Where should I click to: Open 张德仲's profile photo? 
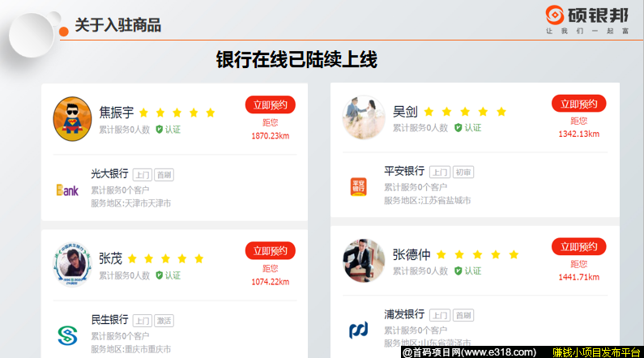click(363, 260)
